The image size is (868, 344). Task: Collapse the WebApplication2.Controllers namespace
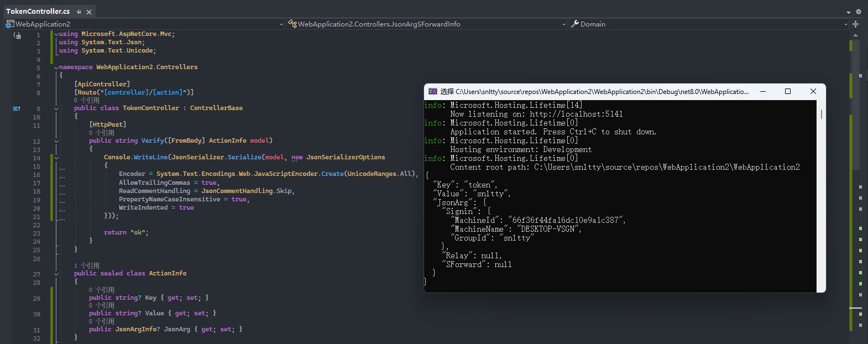coord(56,67)
